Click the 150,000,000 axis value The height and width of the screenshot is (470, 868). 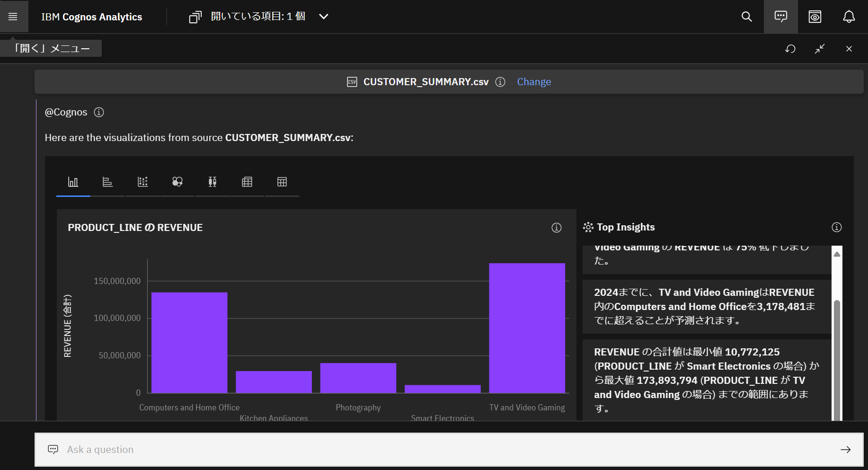click(x=117, y=281)
